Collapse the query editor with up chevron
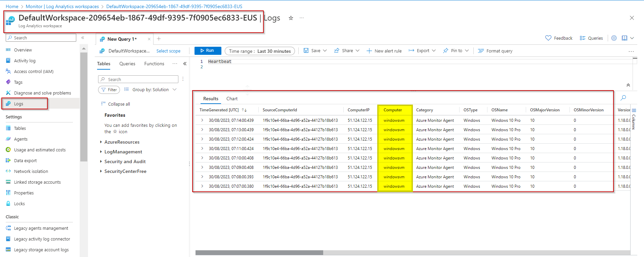Screen dimensions: 644x257 [x=628, y=85]
